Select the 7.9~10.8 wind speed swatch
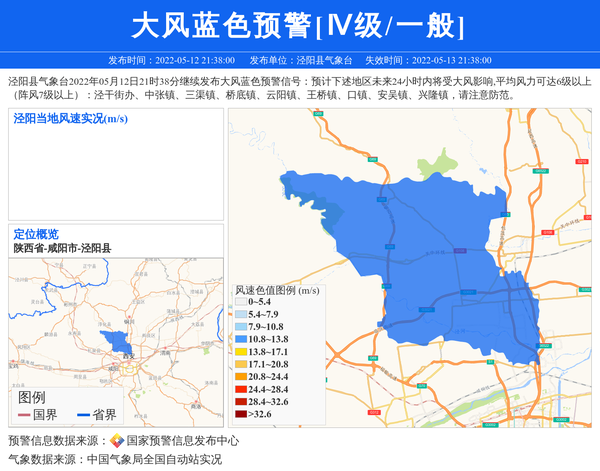600x471 pixels. [241, 327]
